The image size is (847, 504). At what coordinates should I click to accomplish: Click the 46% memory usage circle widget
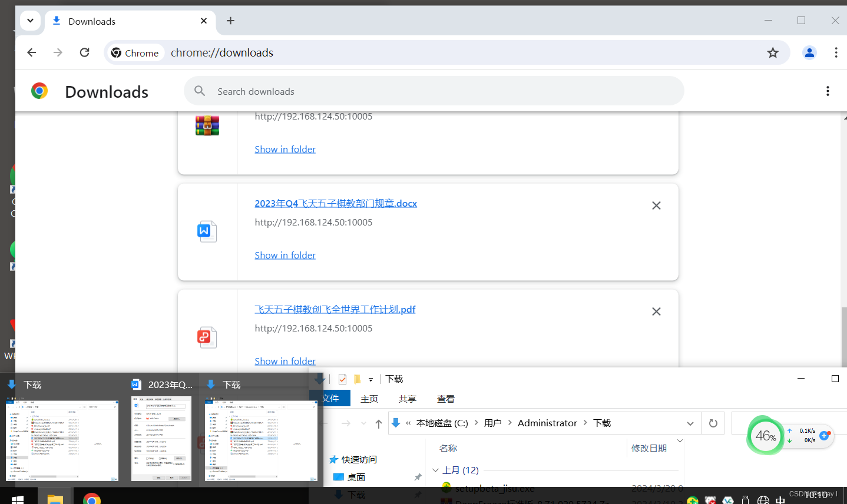pyautogui.click(x=766, y=436)
